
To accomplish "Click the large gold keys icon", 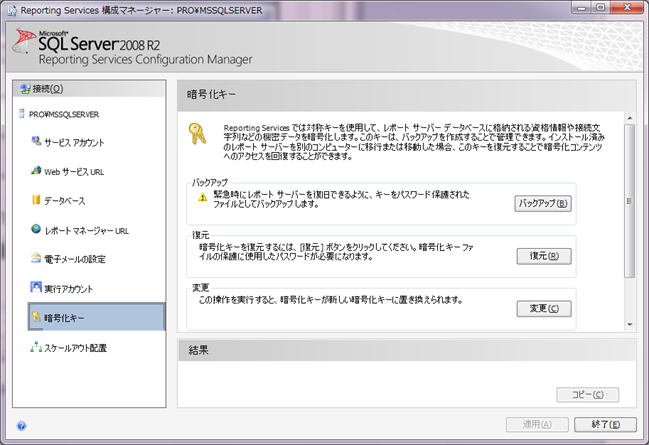I will tap(197, 133).
